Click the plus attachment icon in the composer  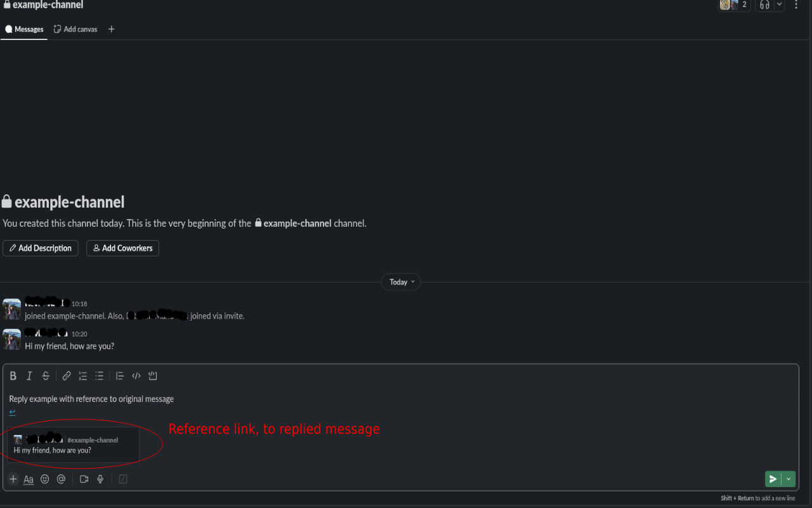pos(13,479)
